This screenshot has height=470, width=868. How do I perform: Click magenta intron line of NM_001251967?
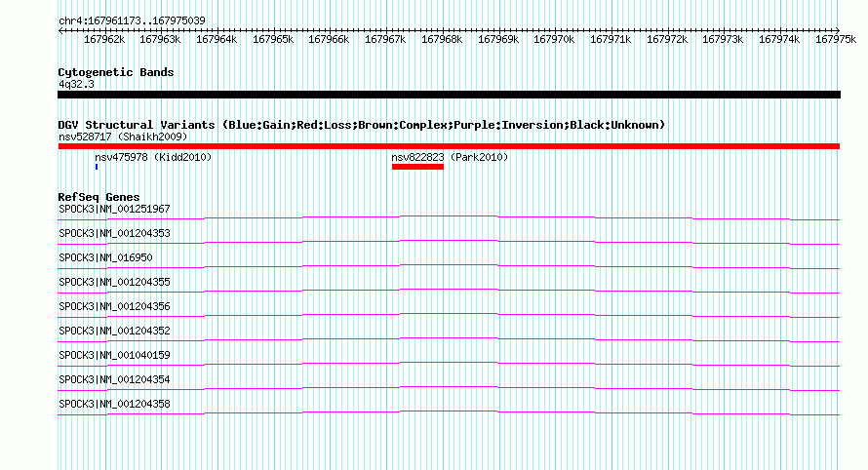pos(449,216)
